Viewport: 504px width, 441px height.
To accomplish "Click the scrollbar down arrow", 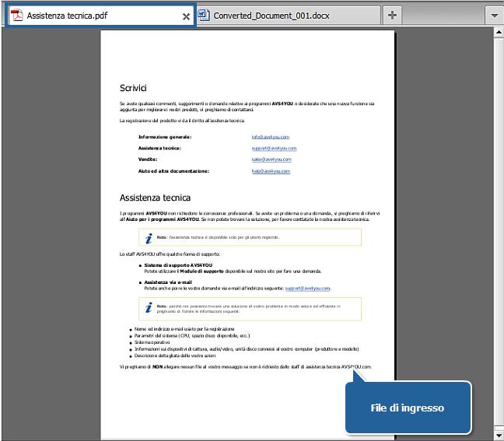I will [x=499, y=436].
